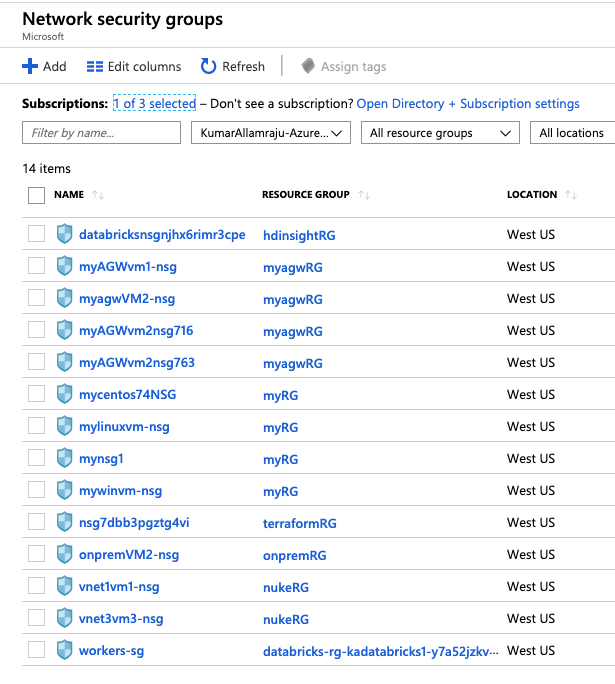Open the hdinsightRG resource group link
This screenshot has width=615, height=684.
click(x=299, y=236)
